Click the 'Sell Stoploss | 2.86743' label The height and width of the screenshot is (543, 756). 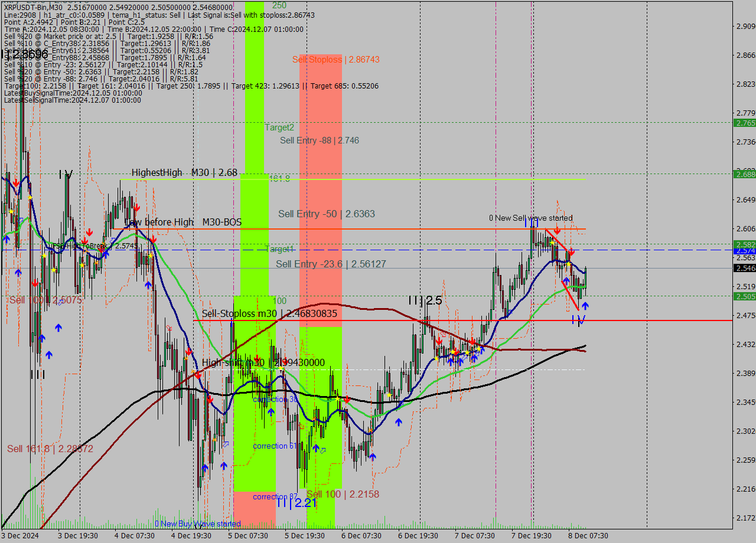coord(335,60)
